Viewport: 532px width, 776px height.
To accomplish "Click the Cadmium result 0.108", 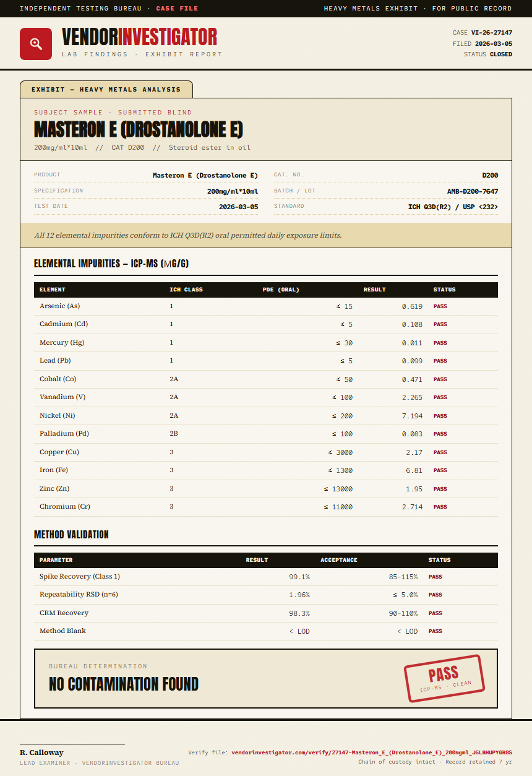I will (x=412, y=324).
